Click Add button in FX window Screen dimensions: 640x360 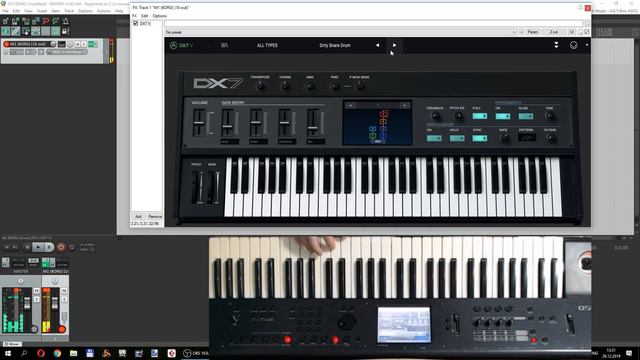click(x=138, y=216)
